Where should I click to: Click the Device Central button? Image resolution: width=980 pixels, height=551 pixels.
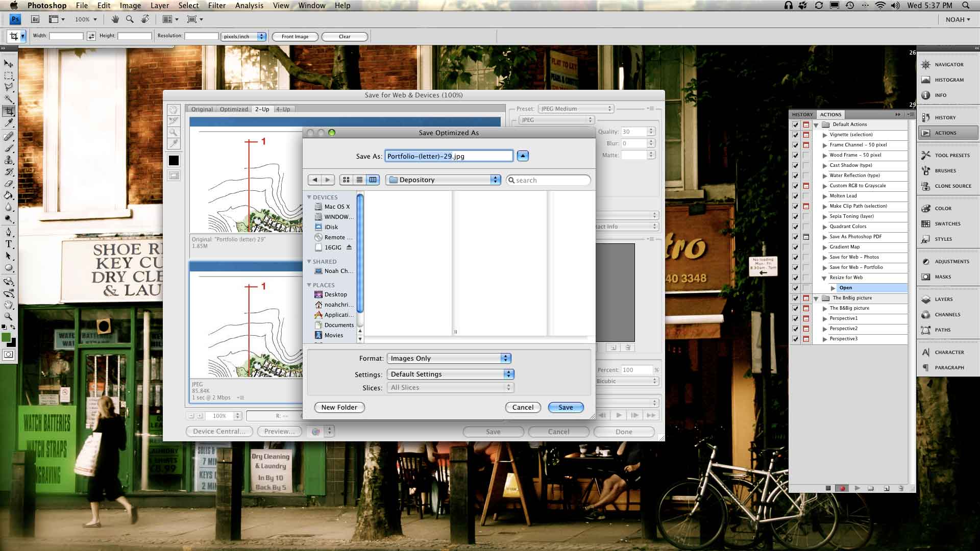(x=219, y=431)
